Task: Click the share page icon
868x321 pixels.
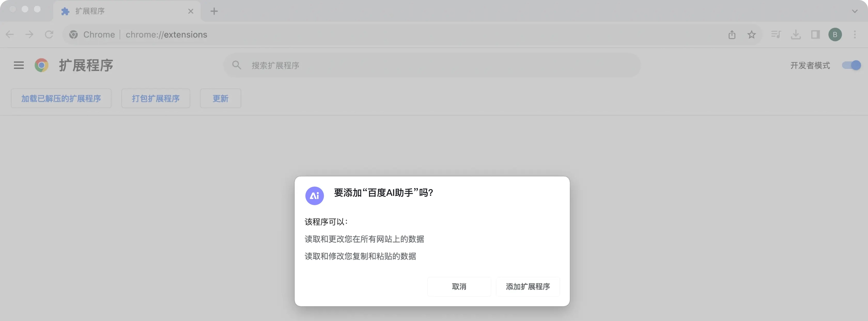Action: (732, 34)
